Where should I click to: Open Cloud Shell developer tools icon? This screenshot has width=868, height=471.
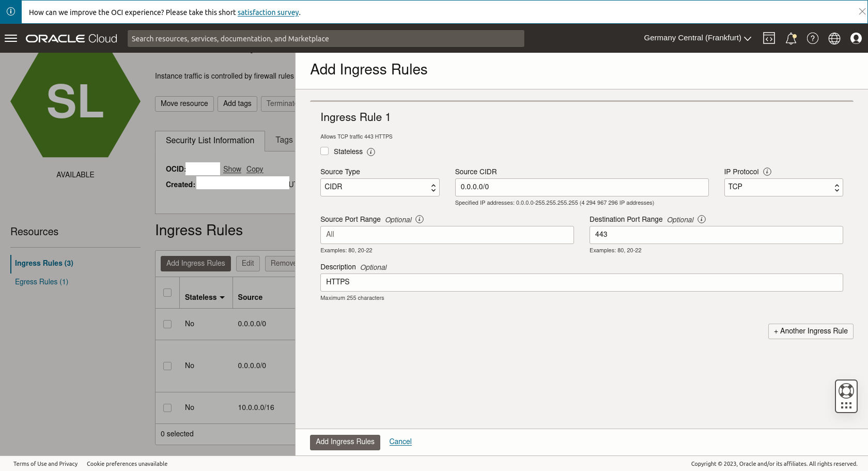(x=769, y=38)
